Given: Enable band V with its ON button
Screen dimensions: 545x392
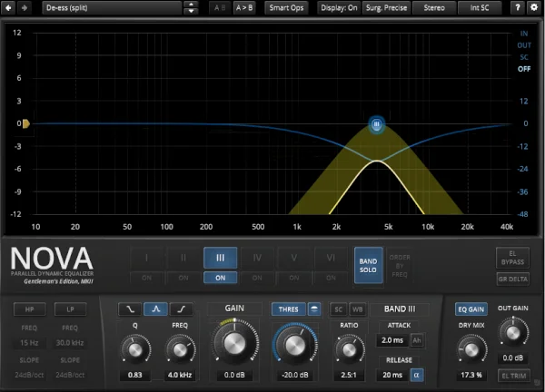Looking at the screenshot, I should pyautogui.click(x=294, y=278).
